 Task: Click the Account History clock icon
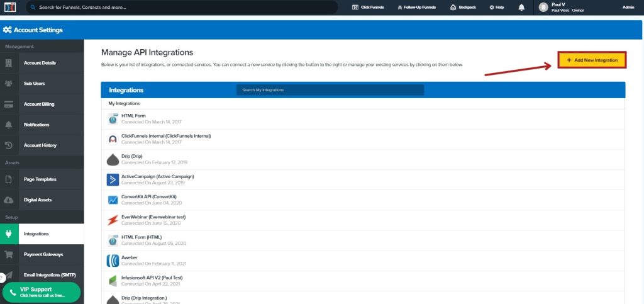[9, 145]
